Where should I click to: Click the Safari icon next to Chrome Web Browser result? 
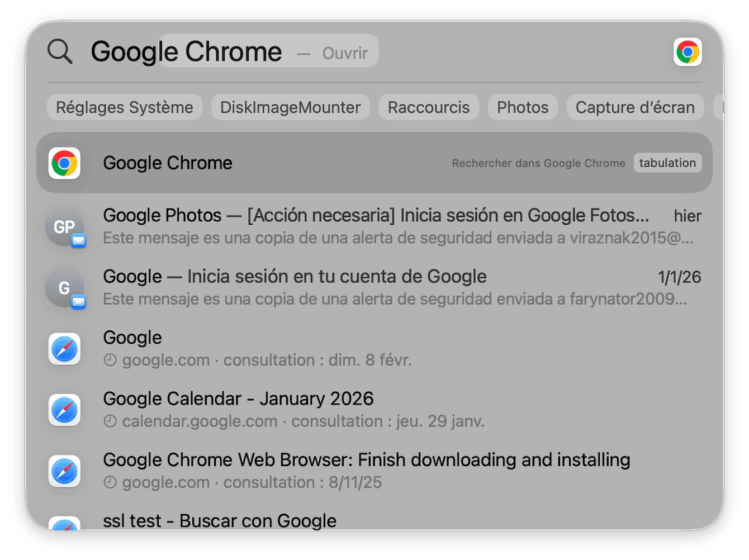click(64, 471)
